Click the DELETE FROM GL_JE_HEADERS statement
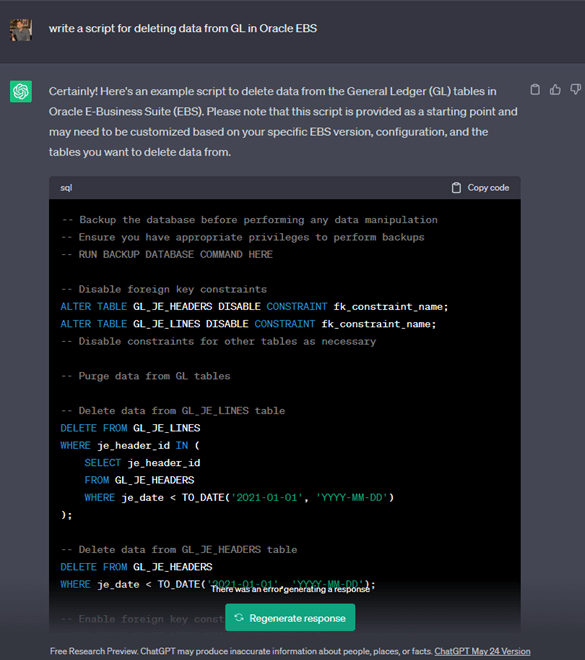Screen dimensions: 585x660 coord(136,567)
